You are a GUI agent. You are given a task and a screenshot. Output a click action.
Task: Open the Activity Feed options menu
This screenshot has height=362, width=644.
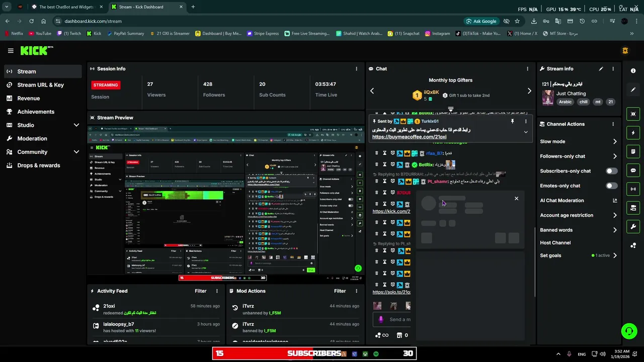coord(217,291)
